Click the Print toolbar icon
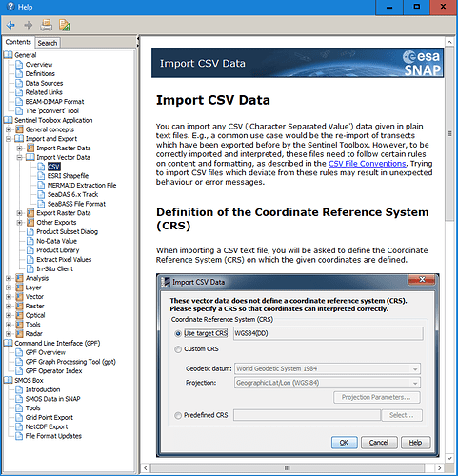This screenshot has height=476, width=458. point(47,25)
